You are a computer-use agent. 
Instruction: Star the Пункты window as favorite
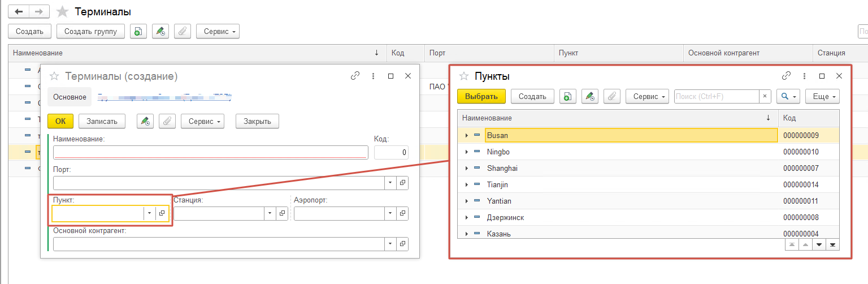tap(464, 76)
